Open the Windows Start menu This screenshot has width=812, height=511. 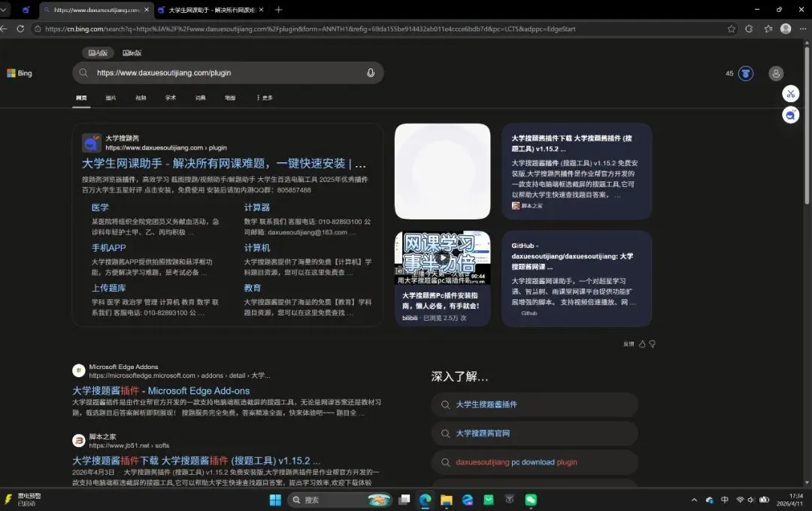click(x=275, y=500)
